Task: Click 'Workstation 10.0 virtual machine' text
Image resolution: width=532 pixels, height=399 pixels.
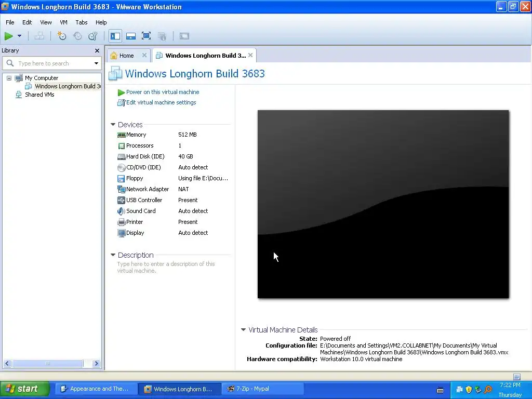Action: pos(361,359)
